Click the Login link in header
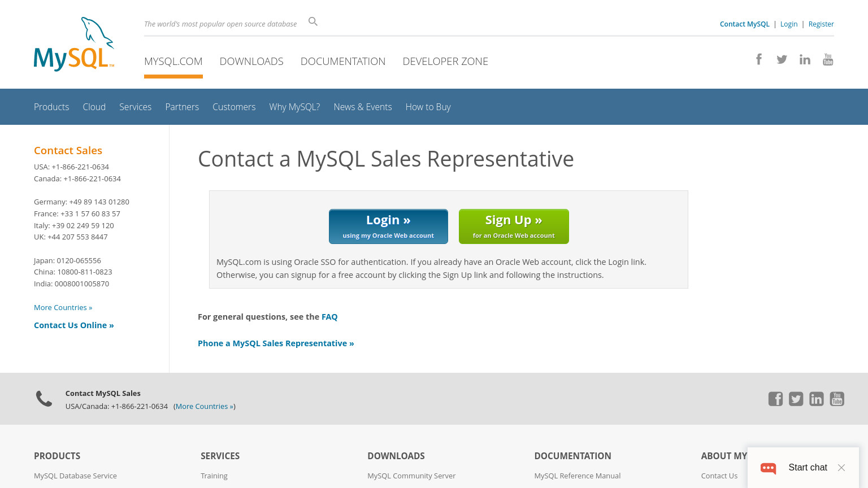The width and height of the screenshot is (868, 488). [789, 24]
